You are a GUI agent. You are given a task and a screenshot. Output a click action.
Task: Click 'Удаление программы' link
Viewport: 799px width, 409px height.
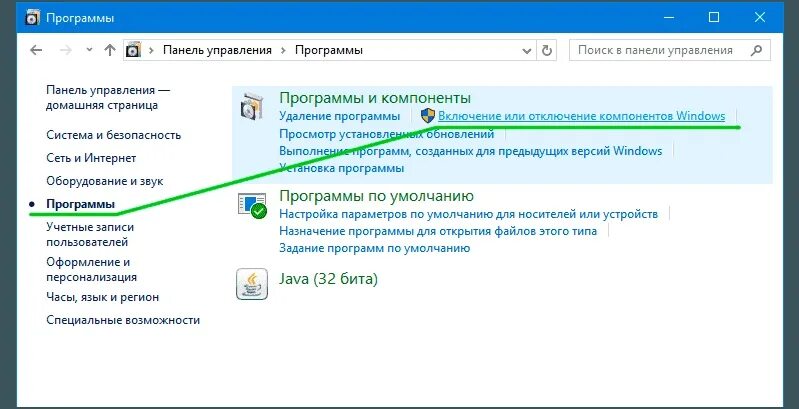(x=339, y=116)
